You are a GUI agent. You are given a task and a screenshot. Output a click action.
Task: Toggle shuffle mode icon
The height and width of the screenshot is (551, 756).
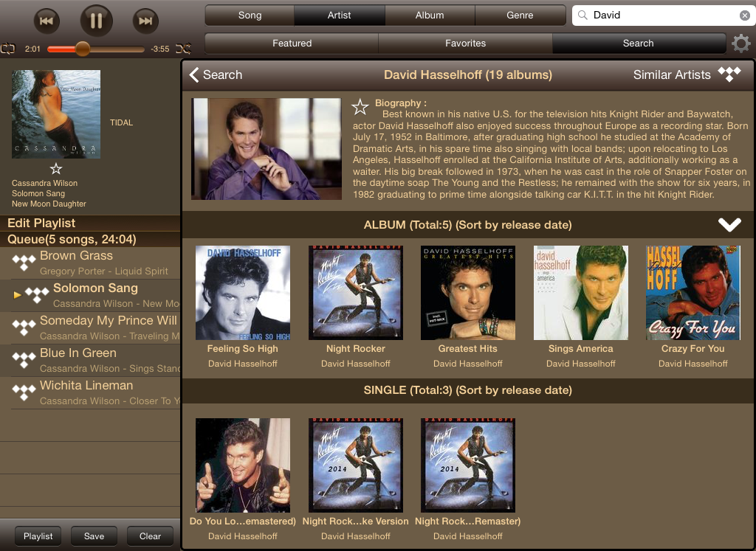[x=183, y=49]
